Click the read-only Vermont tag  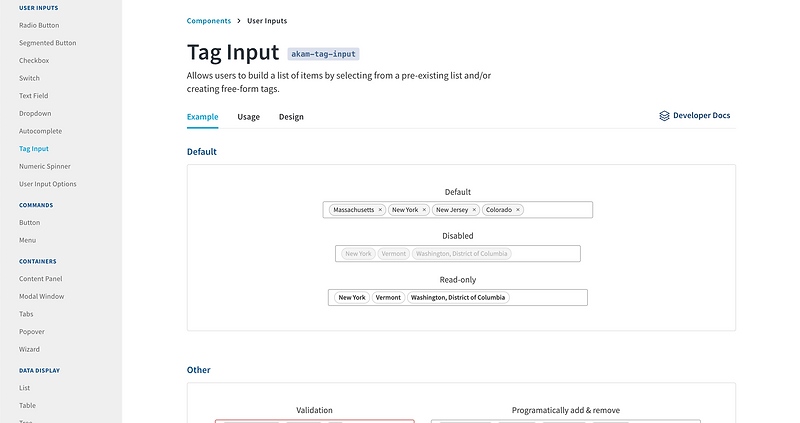(388, 297)
